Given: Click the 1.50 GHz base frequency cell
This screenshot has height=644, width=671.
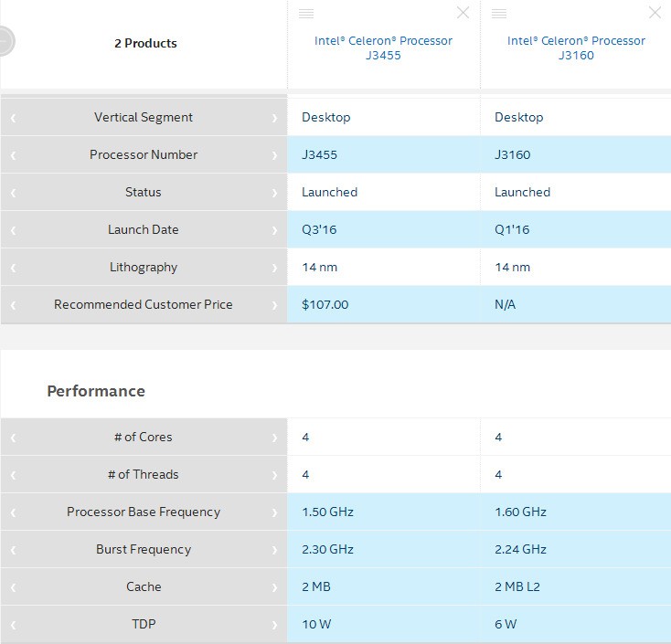Looking at the screenshot, I should click(x=384, y=512).
